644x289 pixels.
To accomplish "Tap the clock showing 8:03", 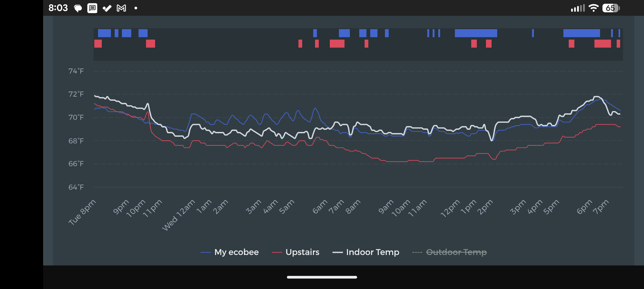I will click(58, 8).
